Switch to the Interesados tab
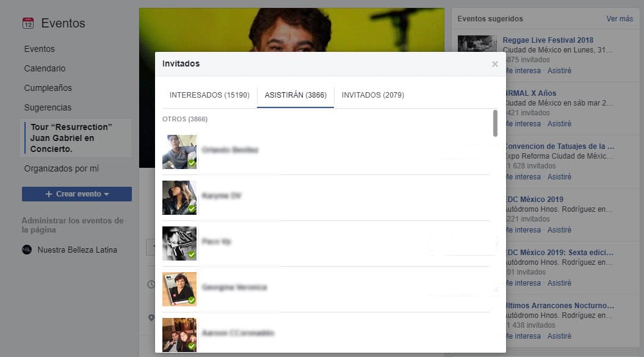 click(209, 95)
